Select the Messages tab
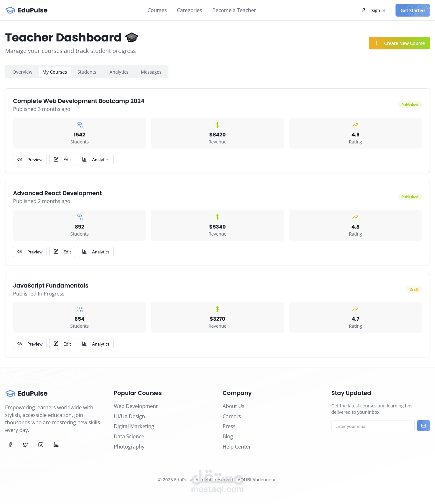The height and width of the screenshot is (504, 435). [151, 72]
